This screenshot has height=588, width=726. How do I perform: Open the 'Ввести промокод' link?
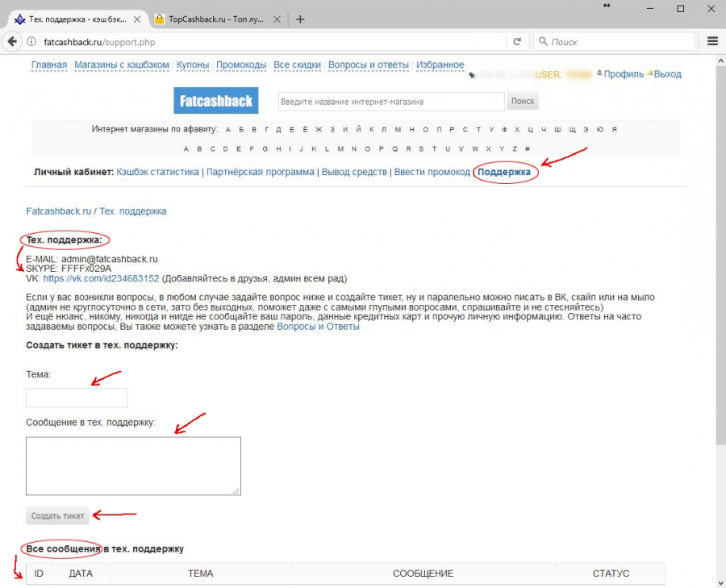pos(432,172)
